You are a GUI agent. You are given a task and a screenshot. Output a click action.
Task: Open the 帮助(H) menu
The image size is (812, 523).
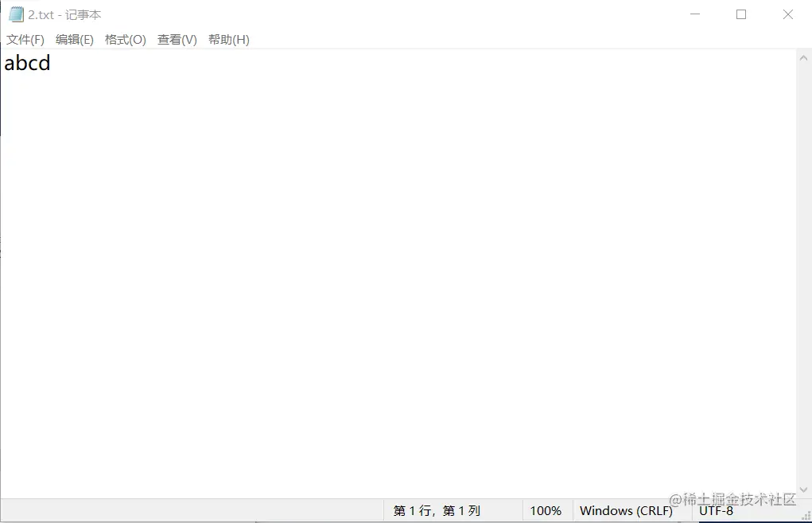pyautogui.click(x=229, y=40)
